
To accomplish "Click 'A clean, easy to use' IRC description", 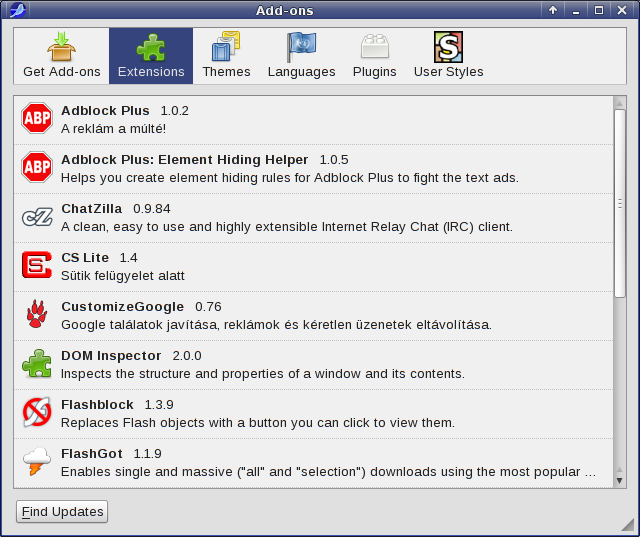I will [x=287, y=227].
